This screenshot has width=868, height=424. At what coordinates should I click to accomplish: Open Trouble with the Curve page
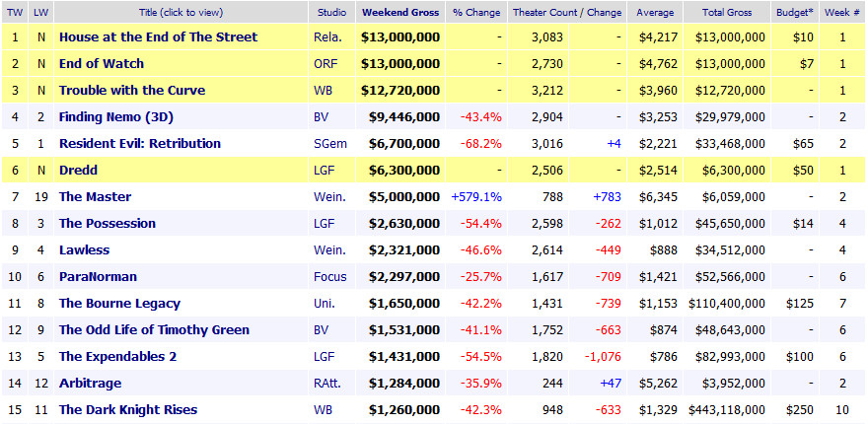point(132,91)
